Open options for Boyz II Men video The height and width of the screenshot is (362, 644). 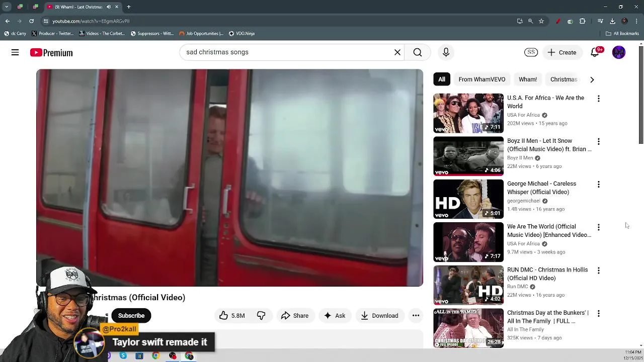(x=599, y=141)
